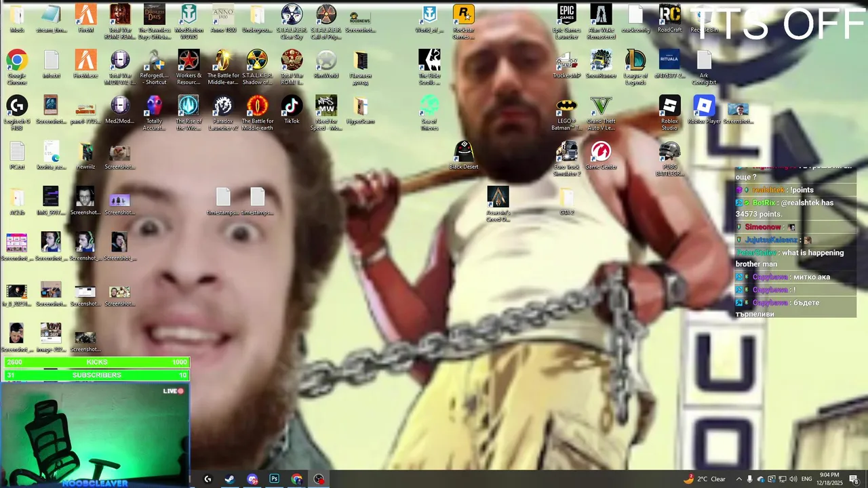Viewport: 868px width, 488px height.
Task: Open the crackconfig file
Action: coord(635,18)
